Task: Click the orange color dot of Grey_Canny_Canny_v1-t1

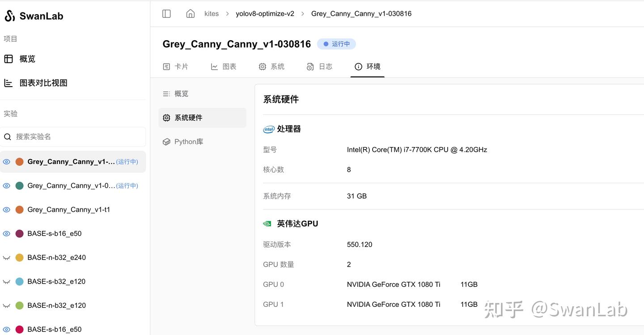Action: point(19,210)
